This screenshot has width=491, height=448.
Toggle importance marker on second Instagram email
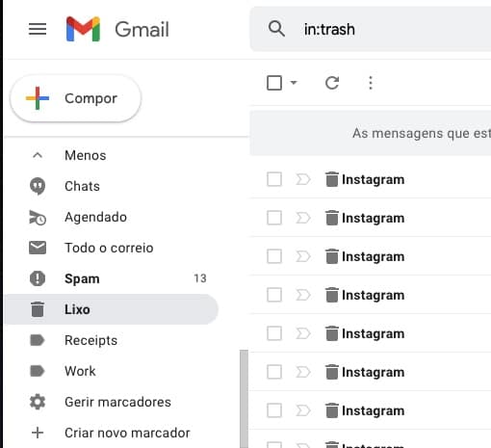pyautogui.click(x=303, y=218)
